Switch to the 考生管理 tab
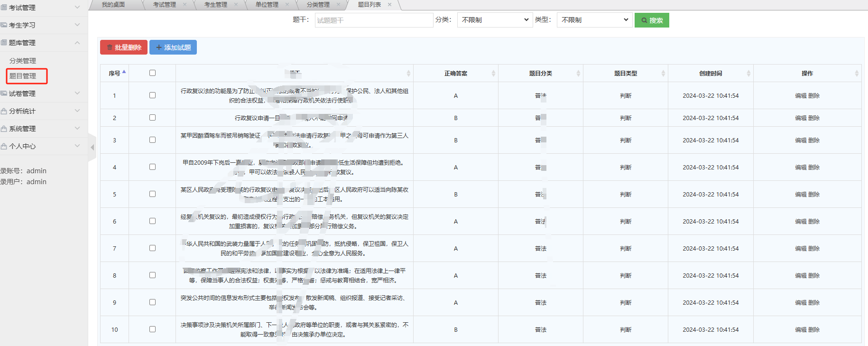The height and width of the screenshot is (346, 868). (216, 5)
